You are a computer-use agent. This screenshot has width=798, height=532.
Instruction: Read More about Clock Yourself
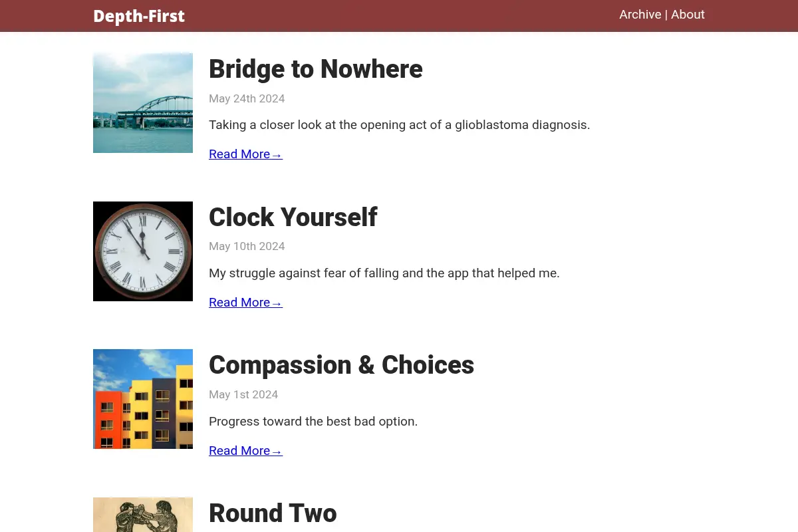point(245,303)
